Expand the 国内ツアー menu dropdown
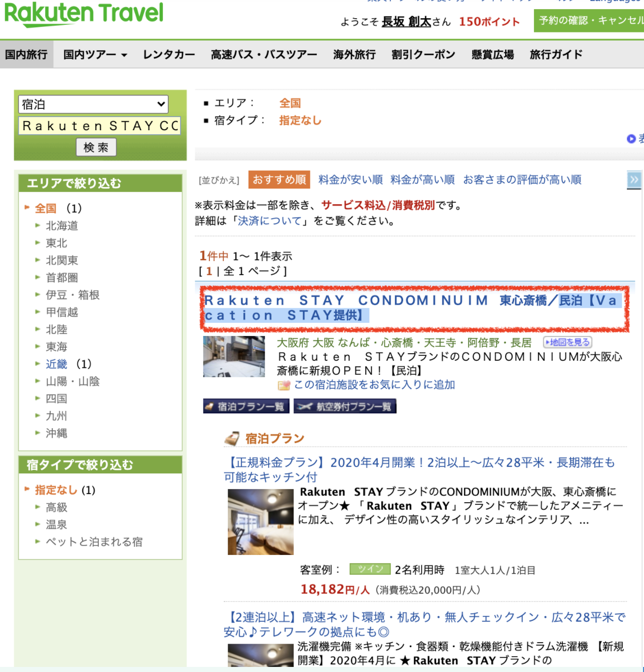The width and height of the screenshot is (644, 672). [95, 55]
